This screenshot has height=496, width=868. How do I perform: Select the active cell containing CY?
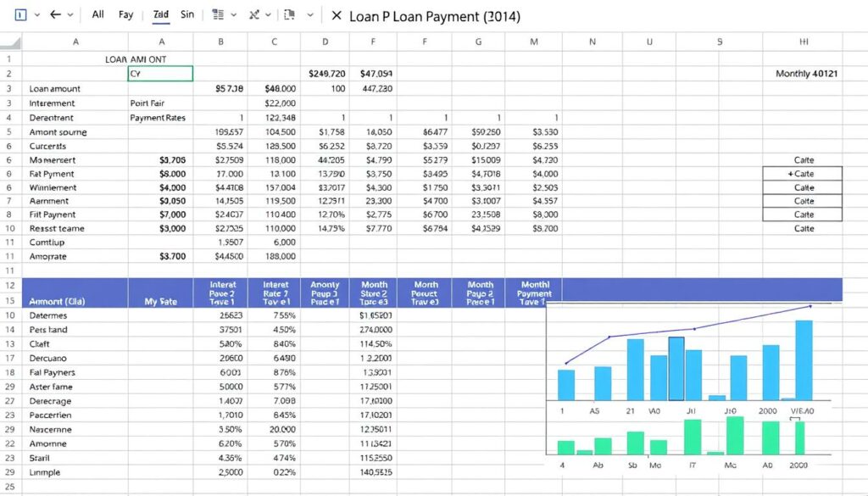160,74
